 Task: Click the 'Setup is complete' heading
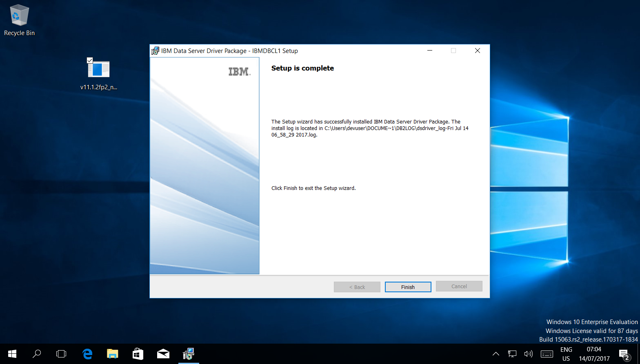302,68
